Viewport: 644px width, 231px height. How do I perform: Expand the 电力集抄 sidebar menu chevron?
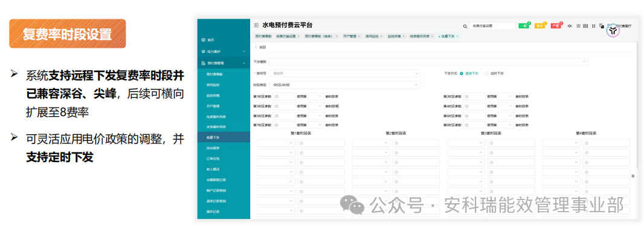point(244,52)
